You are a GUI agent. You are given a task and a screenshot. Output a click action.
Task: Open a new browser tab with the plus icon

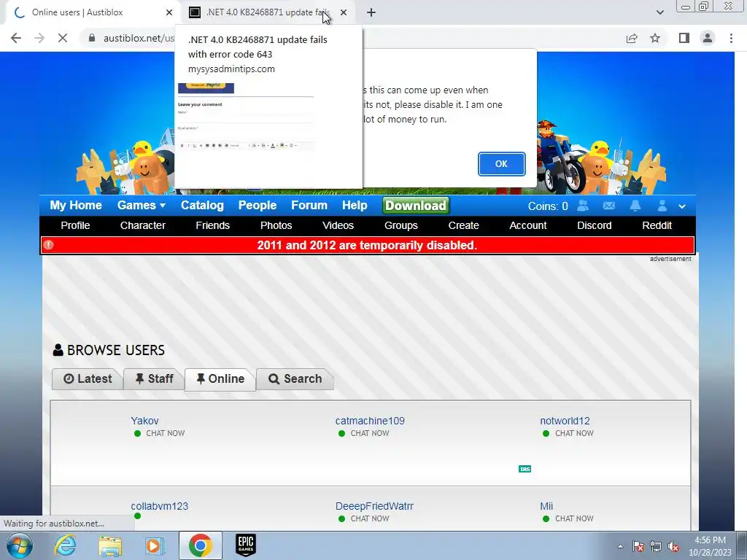[371, 12]
